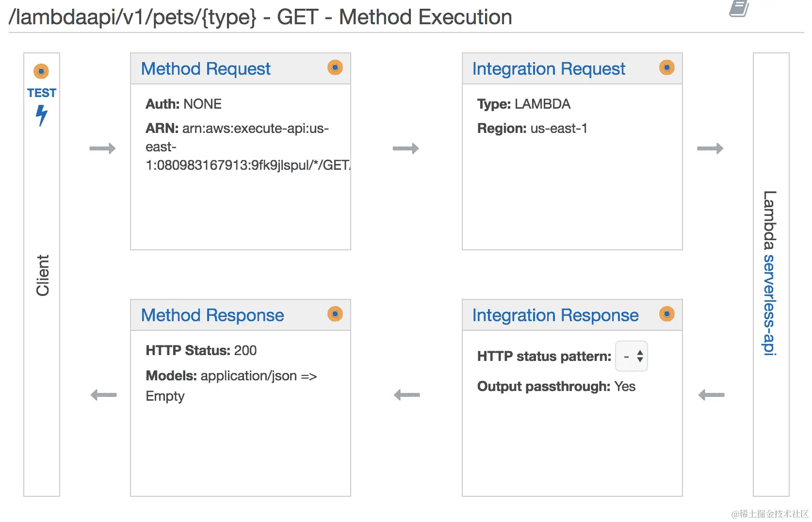The height and width of the screenshot is (522, 812).
Task: Click the arrow from Method Response to Client
Action: tap(104, 395)
